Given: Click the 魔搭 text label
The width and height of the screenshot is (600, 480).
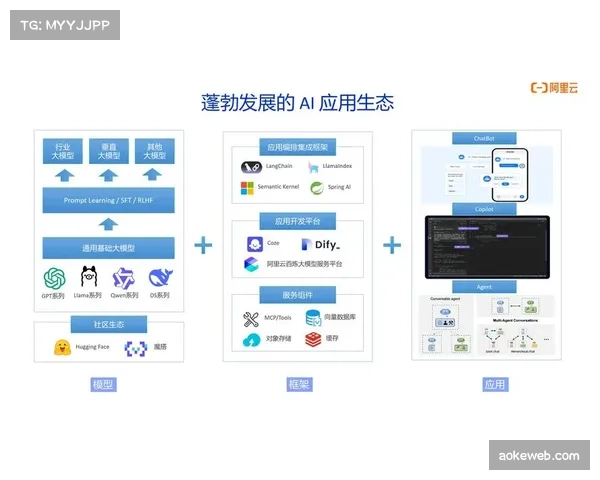Looking at the screenshot, I should tap(160, 347).
